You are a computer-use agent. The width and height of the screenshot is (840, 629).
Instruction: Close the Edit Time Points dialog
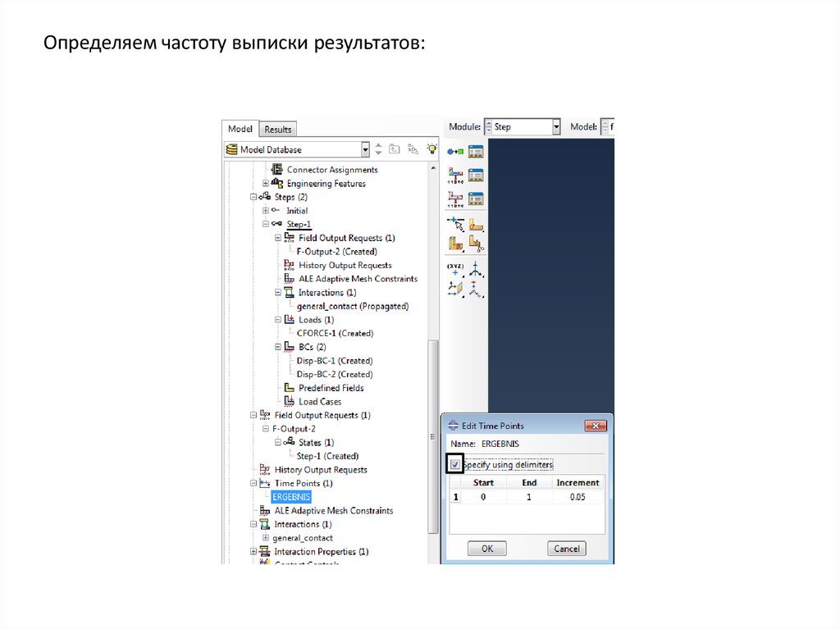click(596, 426)
